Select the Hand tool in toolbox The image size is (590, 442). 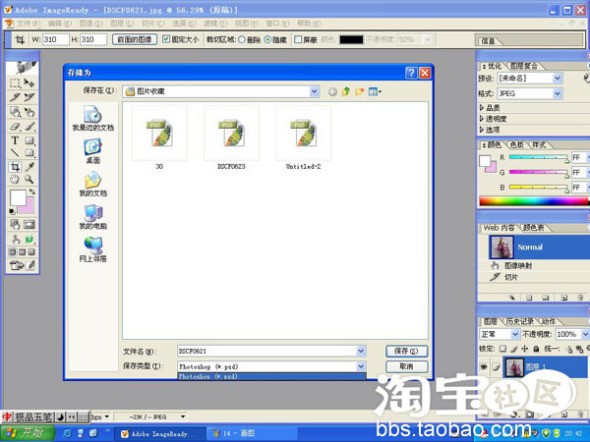pos(15,179)
